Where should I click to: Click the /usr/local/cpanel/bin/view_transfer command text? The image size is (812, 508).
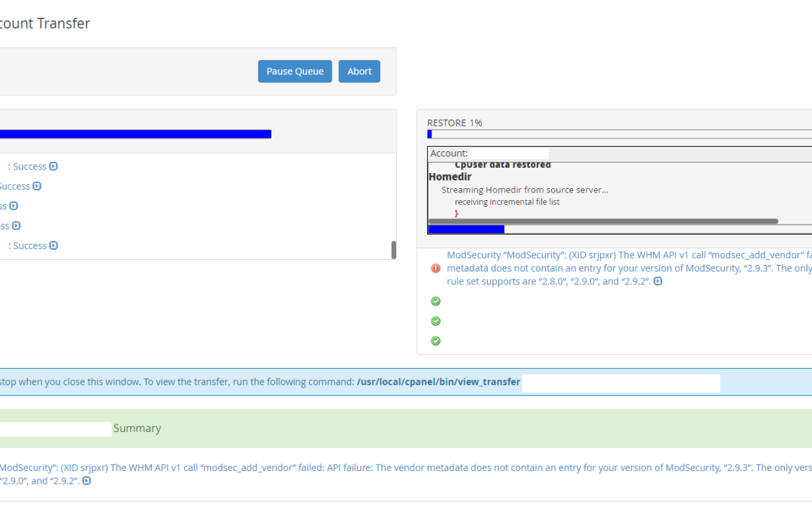[438, 382]
